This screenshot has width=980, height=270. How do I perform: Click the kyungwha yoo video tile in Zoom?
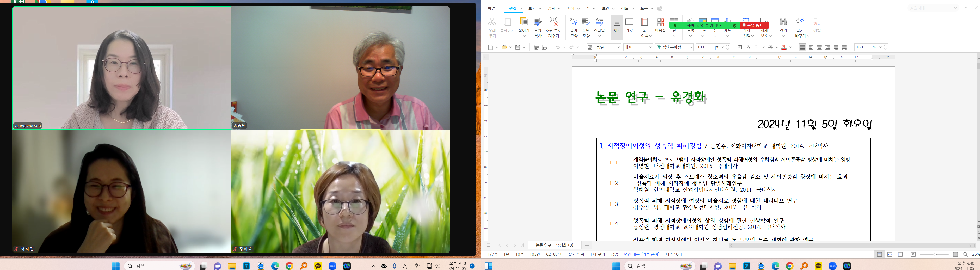click(x=122, y=68)
